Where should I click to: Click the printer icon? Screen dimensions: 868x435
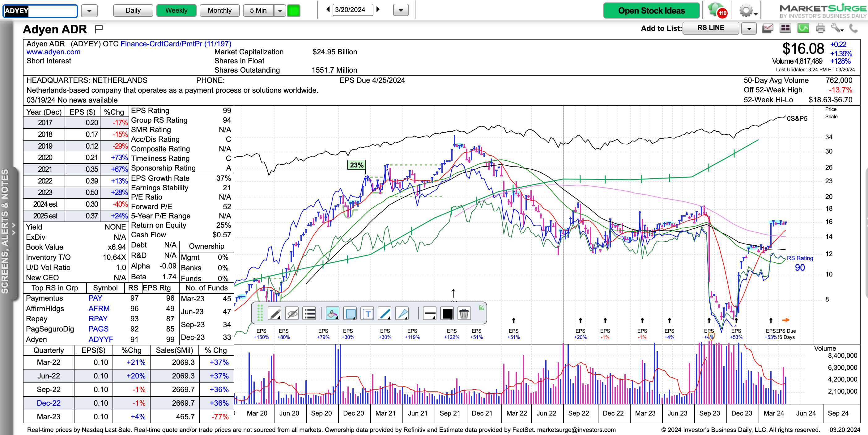[x=820, y=28]
